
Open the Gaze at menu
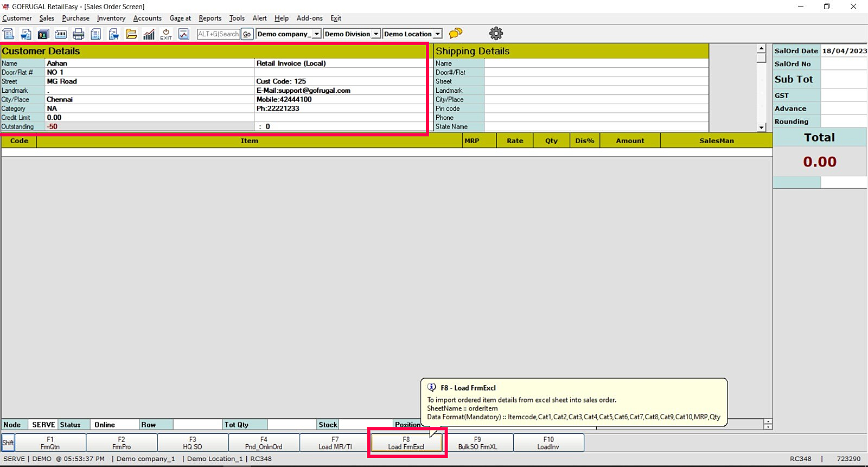click(x=180, y=18)
